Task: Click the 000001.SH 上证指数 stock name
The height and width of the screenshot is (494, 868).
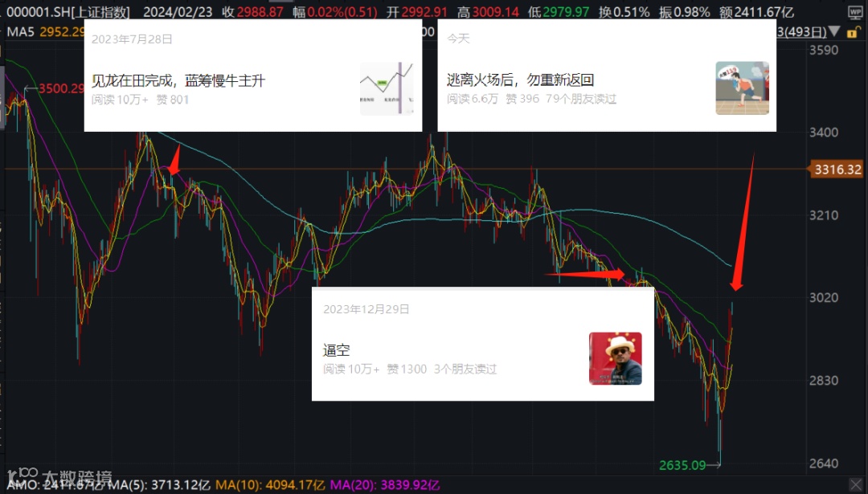Action: [68, 12]
